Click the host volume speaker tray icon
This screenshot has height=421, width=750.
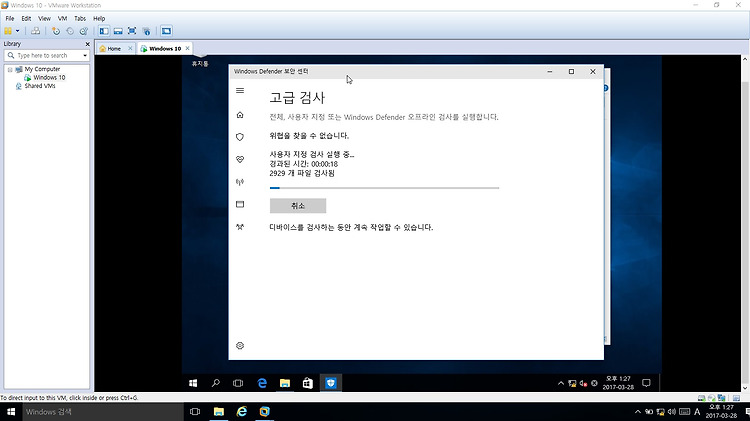[x=672, y=412]
